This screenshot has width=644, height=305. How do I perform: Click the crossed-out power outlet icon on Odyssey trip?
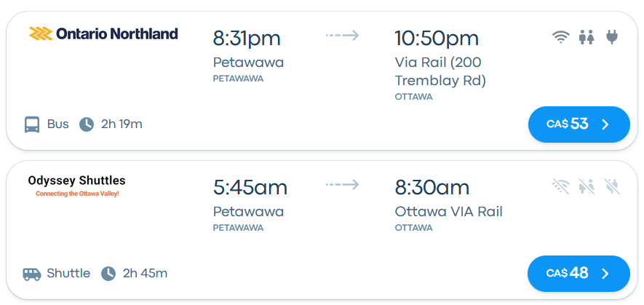click(x=612, y=187)
